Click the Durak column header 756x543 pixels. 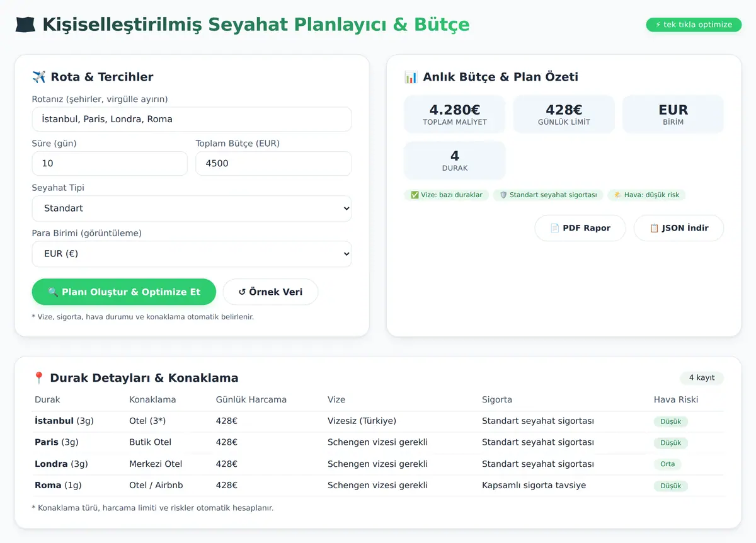point(47,400)
